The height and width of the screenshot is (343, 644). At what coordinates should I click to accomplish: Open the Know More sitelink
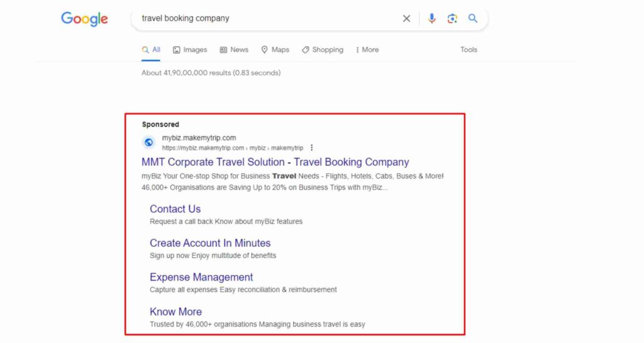(175, 312)
